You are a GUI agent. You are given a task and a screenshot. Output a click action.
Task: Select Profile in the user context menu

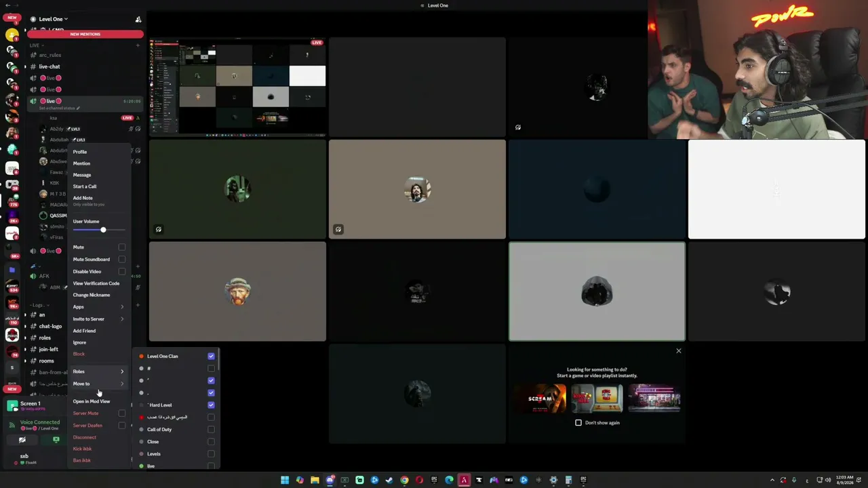click(80, 152)
